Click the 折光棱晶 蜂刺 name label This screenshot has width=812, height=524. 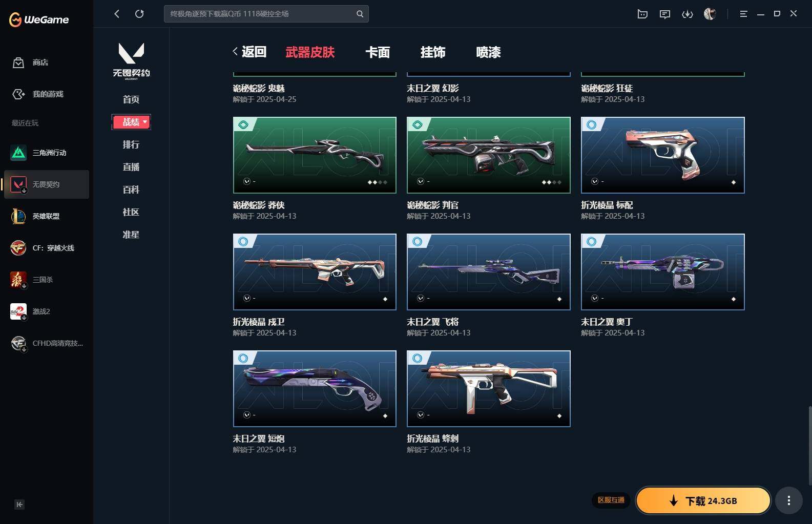[x=433, y=439]
